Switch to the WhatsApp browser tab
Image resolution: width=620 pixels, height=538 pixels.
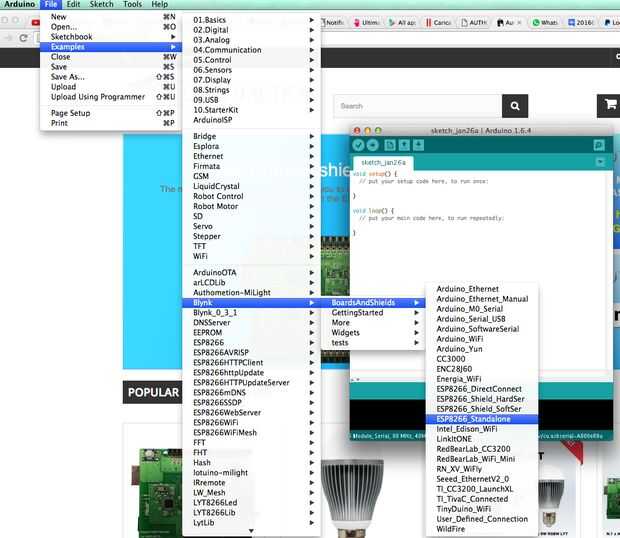point(546,23)
